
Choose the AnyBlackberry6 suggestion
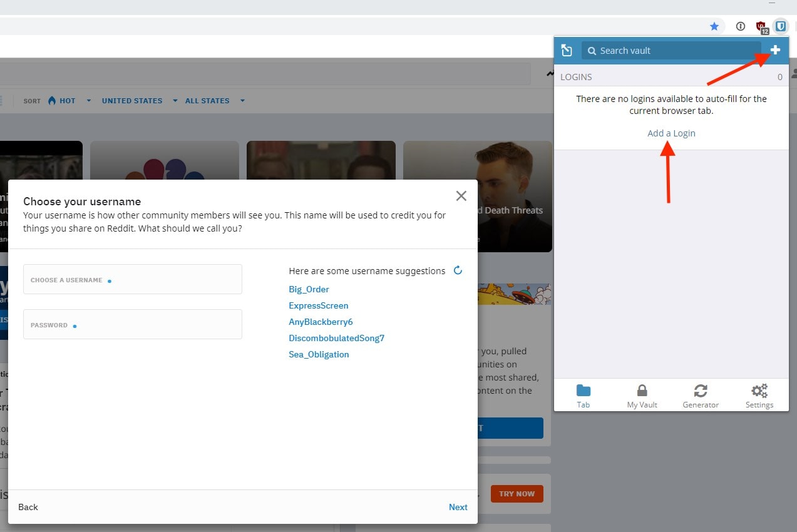(321, 322)
